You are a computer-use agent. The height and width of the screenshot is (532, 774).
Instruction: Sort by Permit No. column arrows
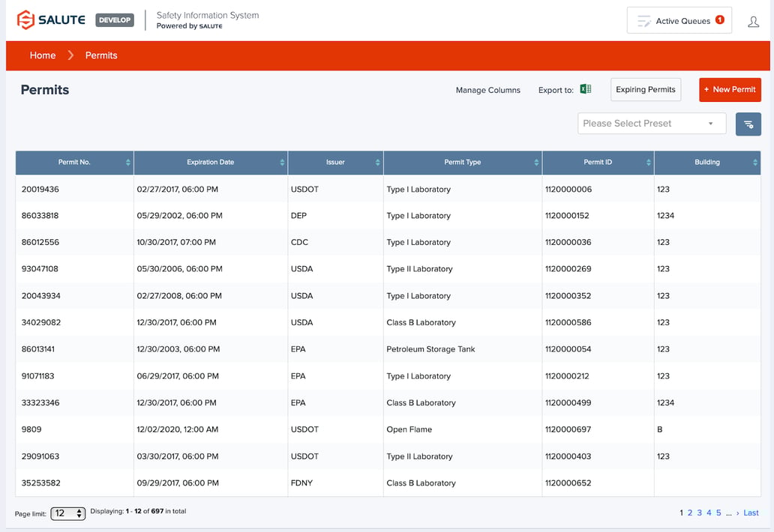[x=128, y=163]
